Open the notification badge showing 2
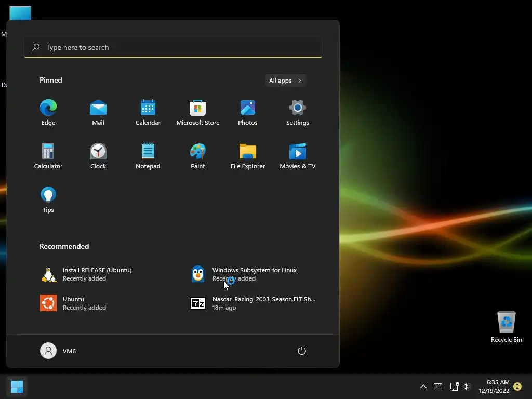 pyautogui.click(x=517, y=387)
